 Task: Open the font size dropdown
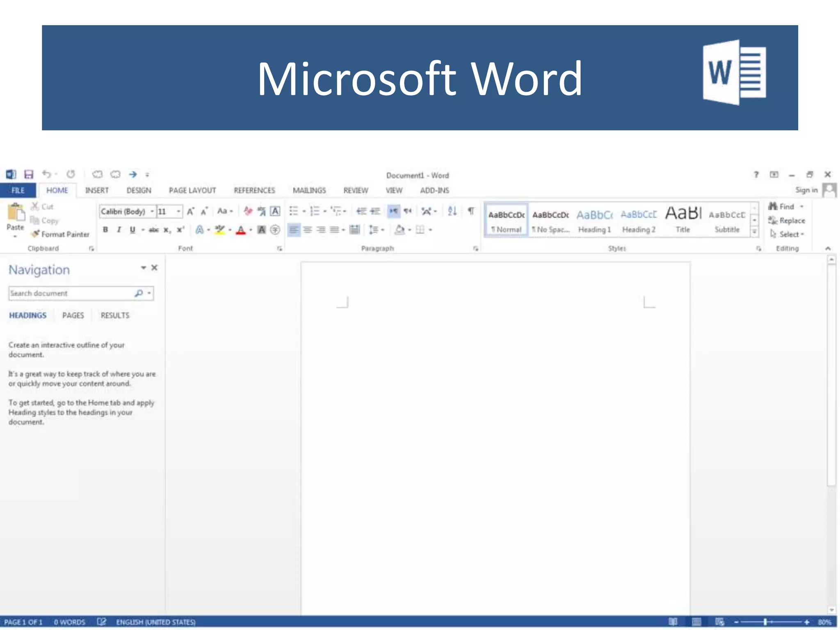pyautogui.click(x=178, y=211)
